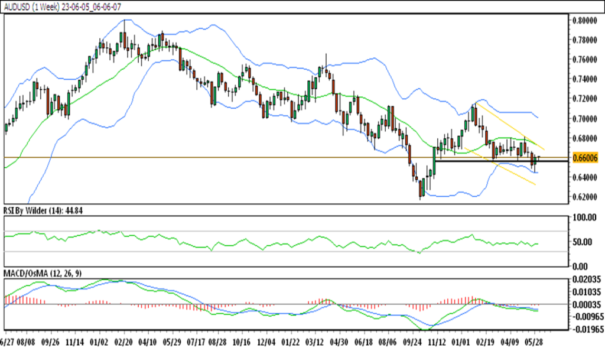Click the 04/10 date axis label

[x=147, y=343]
